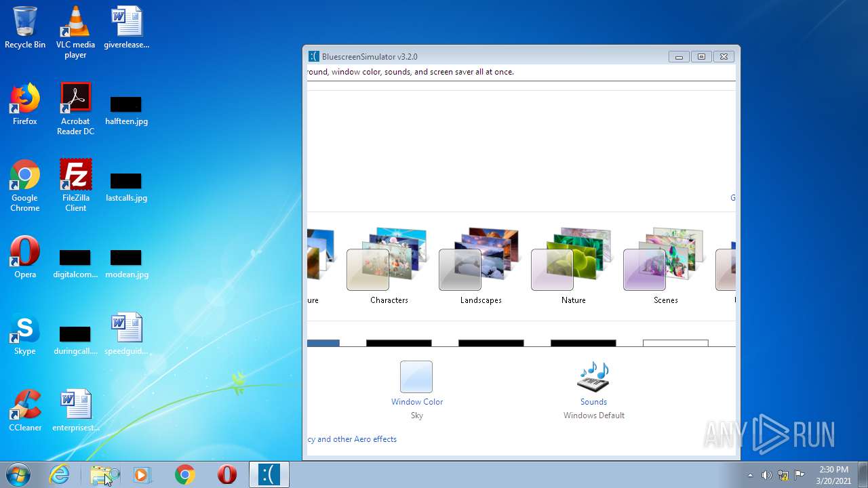Close the BluescreenSimulator window
Viewport: 868px width, 488px height.
coord(724,57)
